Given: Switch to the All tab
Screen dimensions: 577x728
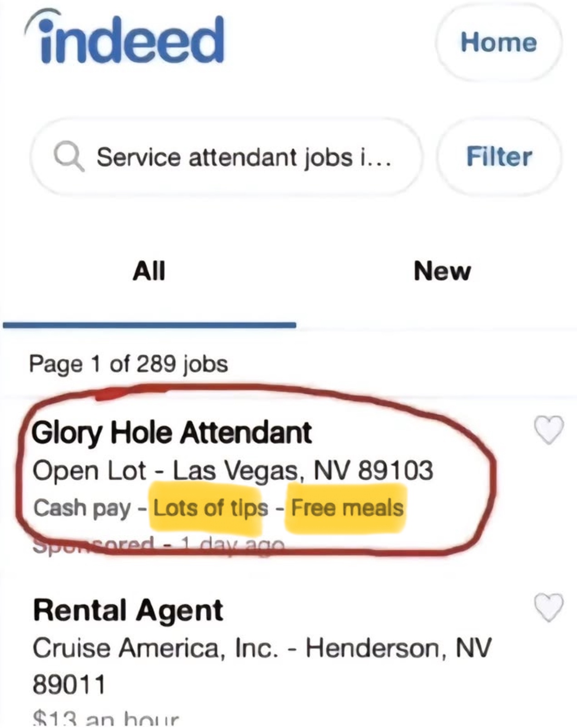Looking at the screenshot, I should [149, 271].
